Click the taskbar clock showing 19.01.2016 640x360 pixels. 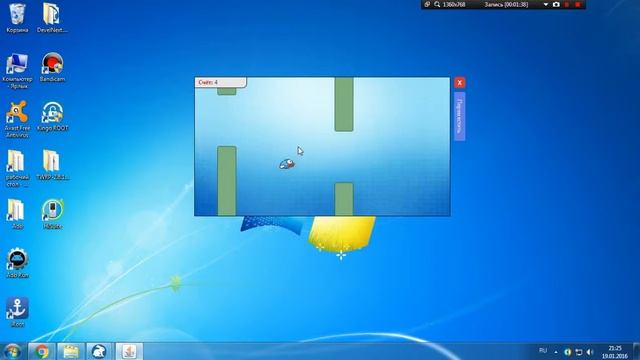[615, 352]
